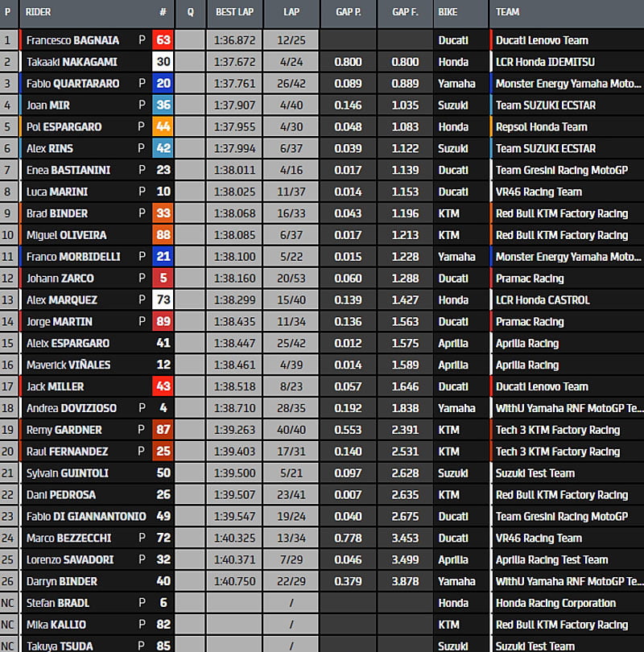The image size is (644, 652).
Task: Click Alex Marquez's number 73 badge
Action: tap(163, 300)
